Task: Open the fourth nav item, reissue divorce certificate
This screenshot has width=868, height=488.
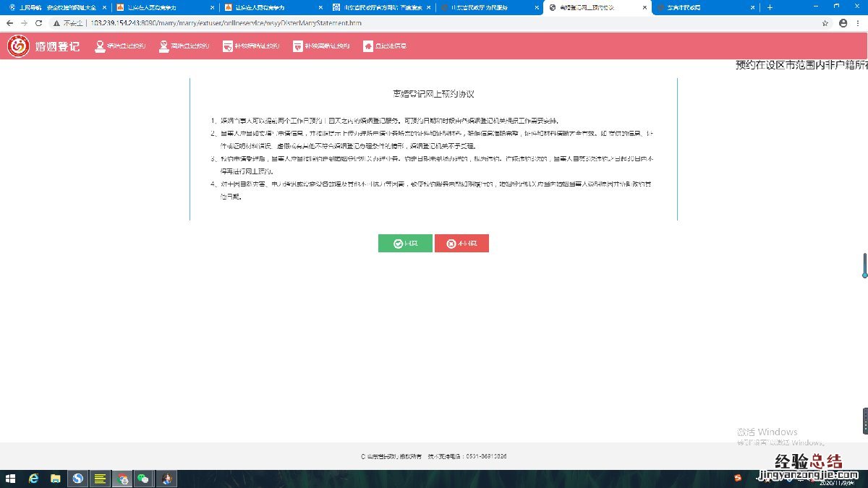Action: (321, 46)
